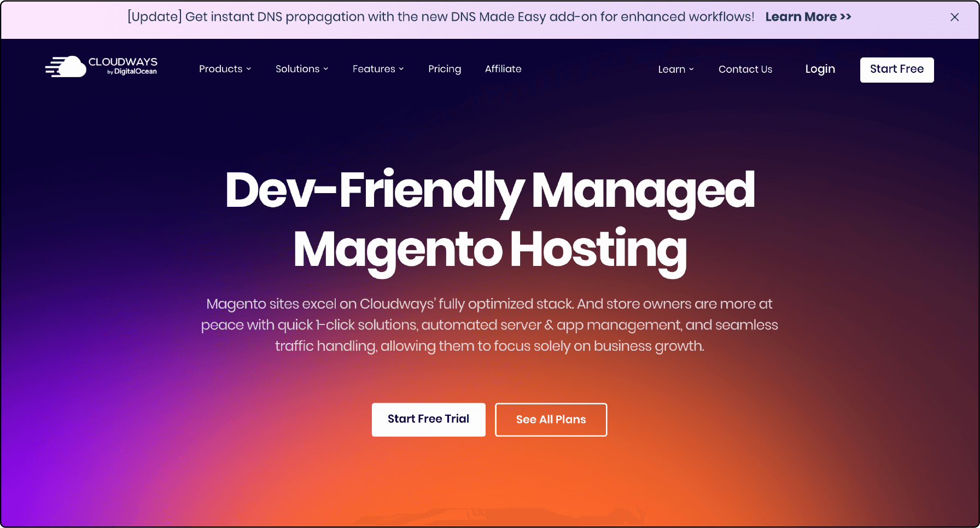Image resolution: width=980 pixels, height=528 pixels.
Task: Follow the Learn More >> banner link
Action: pos(808,17)
